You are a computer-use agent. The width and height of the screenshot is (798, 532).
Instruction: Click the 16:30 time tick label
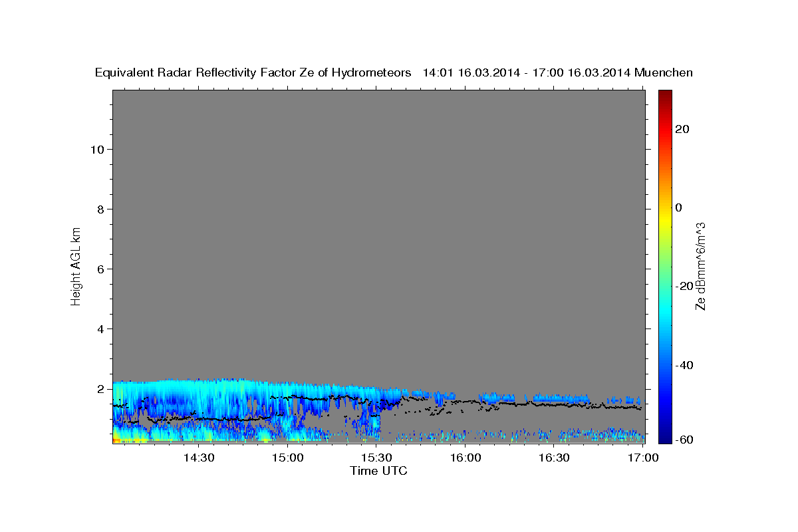(554, 458)
